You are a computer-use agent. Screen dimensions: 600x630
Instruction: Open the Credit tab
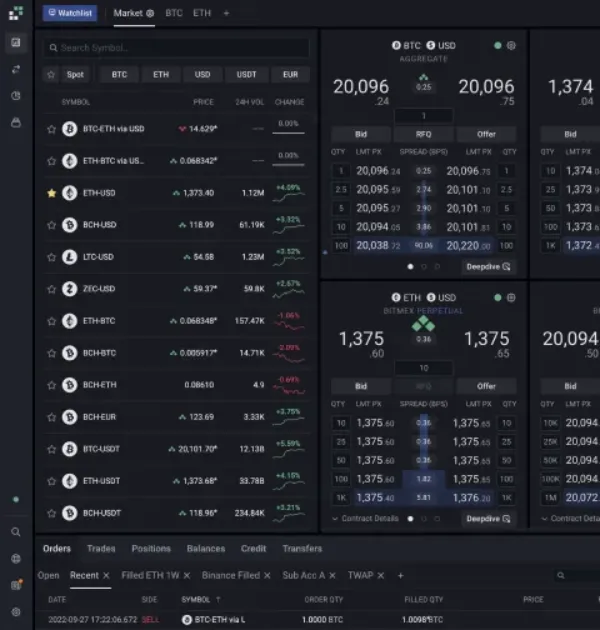pyautogui.click(x=253, y=548)
